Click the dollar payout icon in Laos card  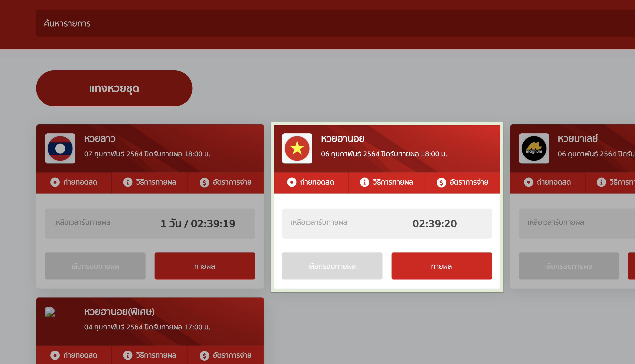pyautogui.click(x=204, y=183)
